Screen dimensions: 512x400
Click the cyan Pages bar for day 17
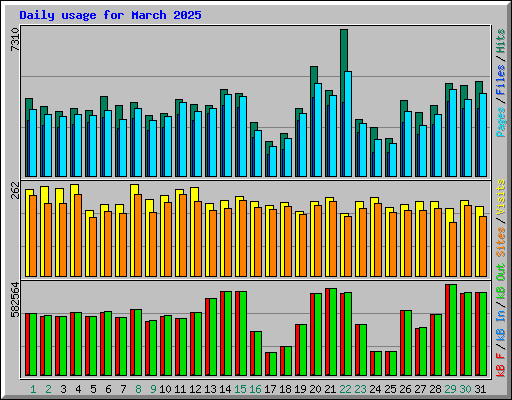[273, 161]
